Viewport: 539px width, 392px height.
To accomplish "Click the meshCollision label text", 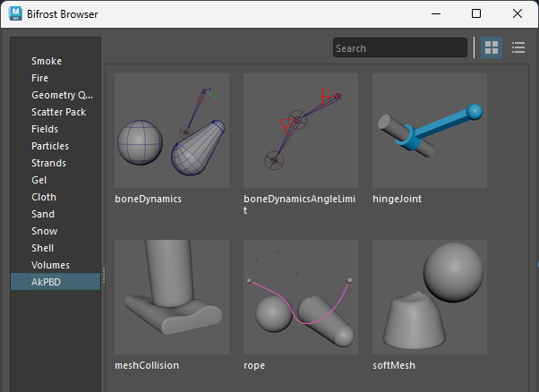I will tap(147, 365).
